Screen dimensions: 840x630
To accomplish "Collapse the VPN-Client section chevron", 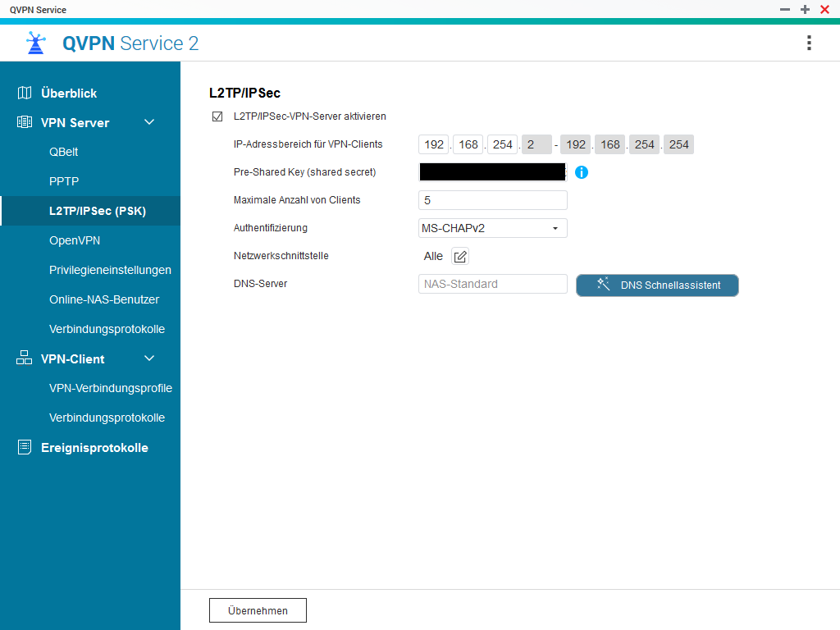I will [x=149, y=358].
